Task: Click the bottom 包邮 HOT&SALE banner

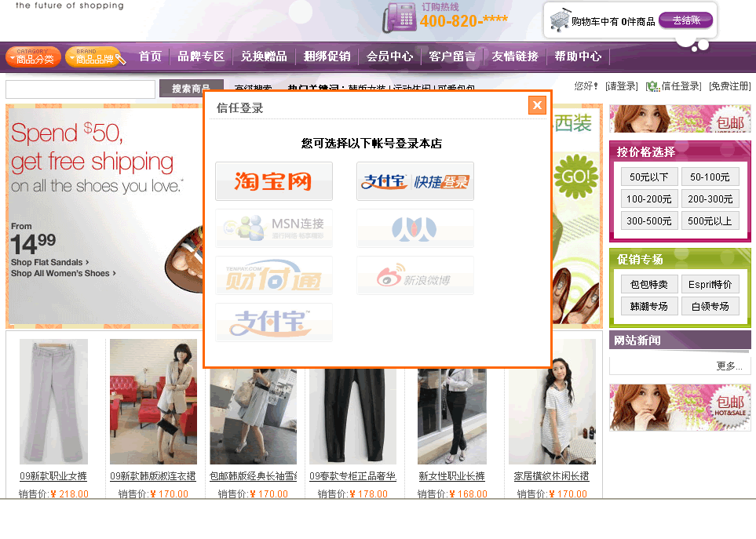Action: coord(680,407)
